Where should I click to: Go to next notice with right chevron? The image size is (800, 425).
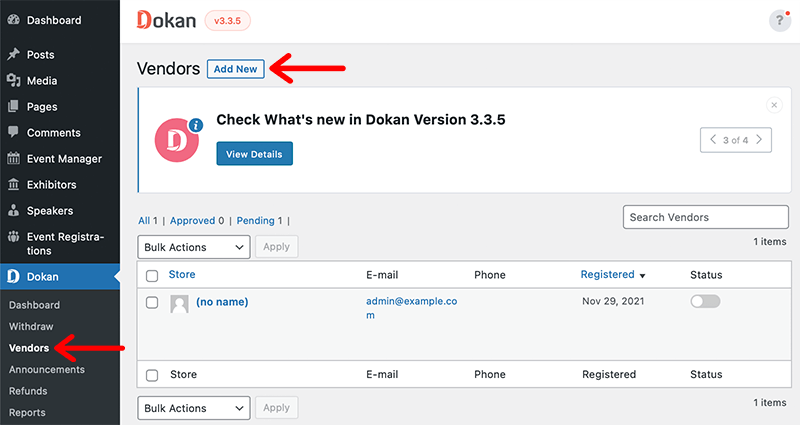point(759,139)
